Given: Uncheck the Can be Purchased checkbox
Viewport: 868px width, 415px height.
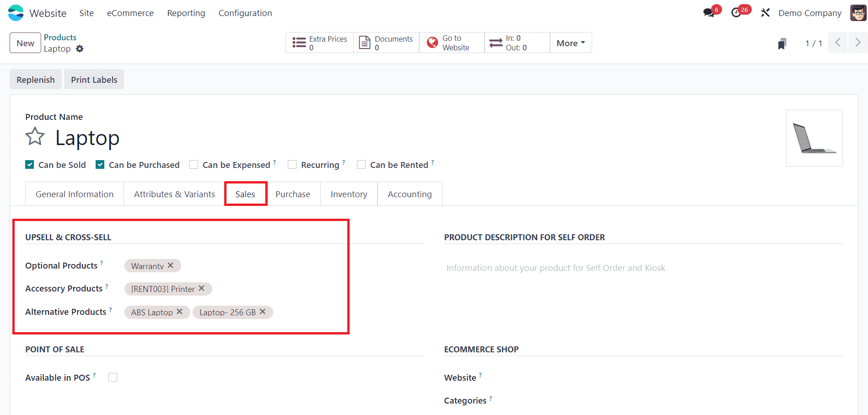Looking at the screenshot, I should coord(100,165).
